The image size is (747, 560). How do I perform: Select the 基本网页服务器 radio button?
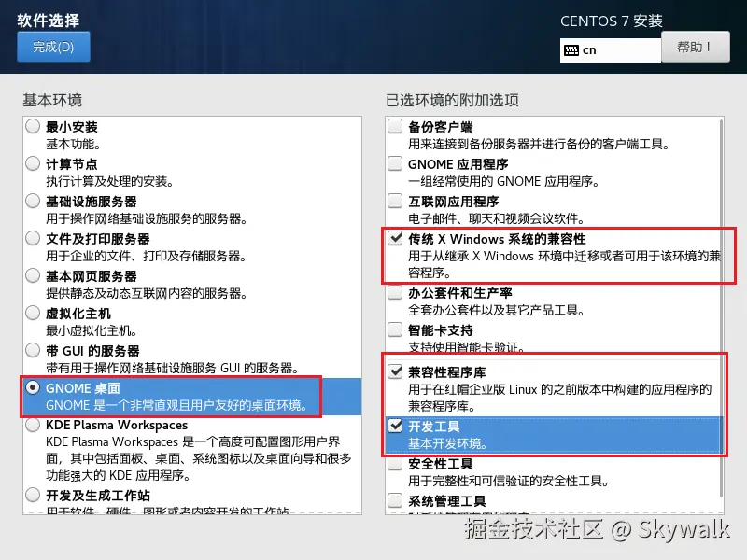point(33,275)
